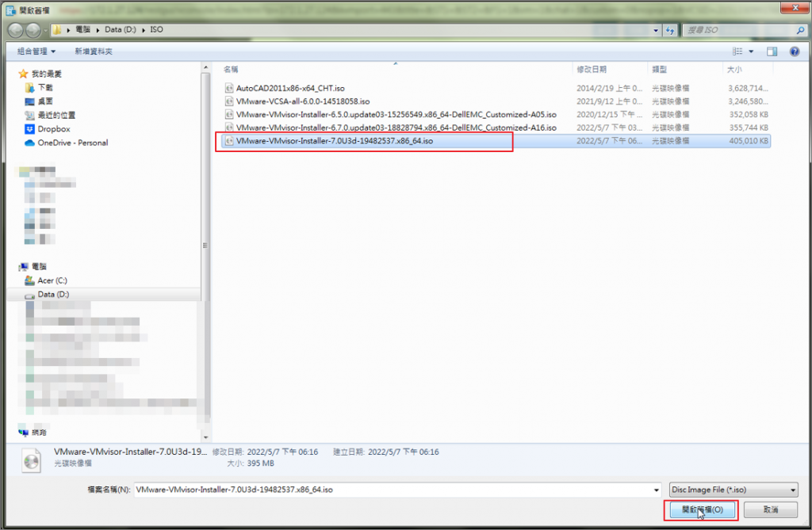This screenshot has width=812, height=530.
Task: Sort by 修改日期 date column header
Action: point(592,70)
